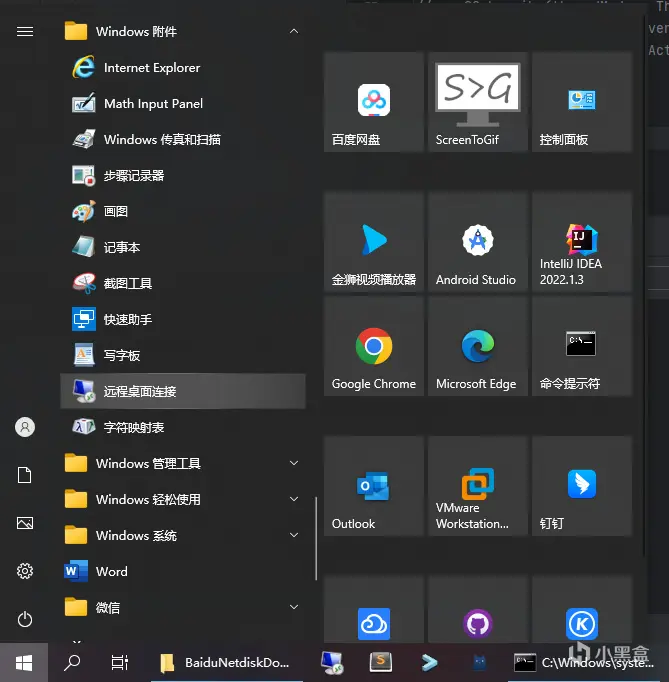Open the 钉钉 tile
The width and height of the screenshot is (669, 682).
pyautogui.click(x=582, y=486)
